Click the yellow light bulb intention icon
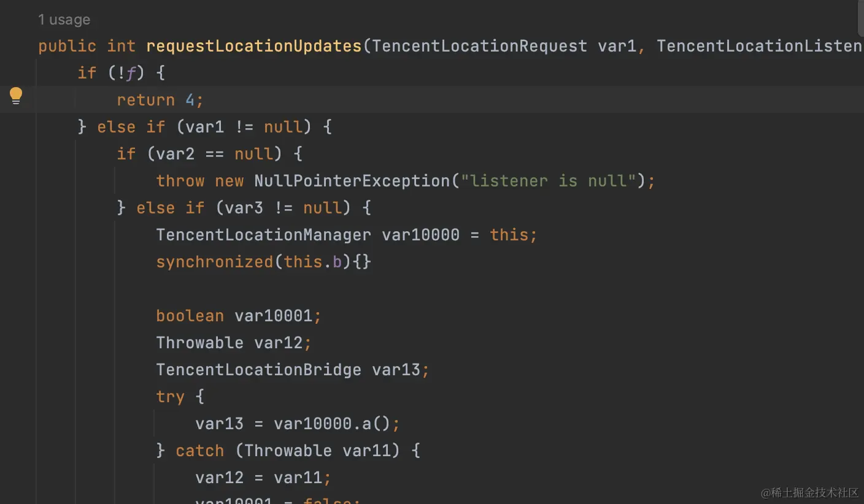864x504 pixels. (16, 96)
